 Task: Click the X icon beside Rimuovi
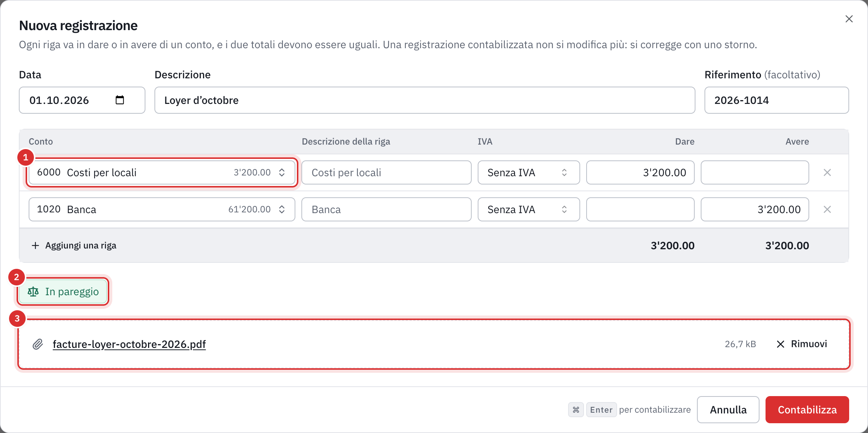pos(781,344)
